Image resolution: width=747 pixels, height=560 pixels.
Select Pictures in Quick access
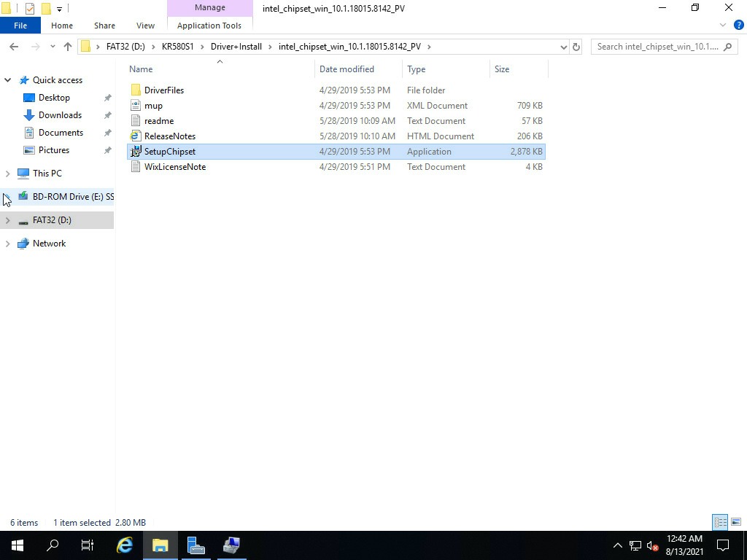click(54, 150)
